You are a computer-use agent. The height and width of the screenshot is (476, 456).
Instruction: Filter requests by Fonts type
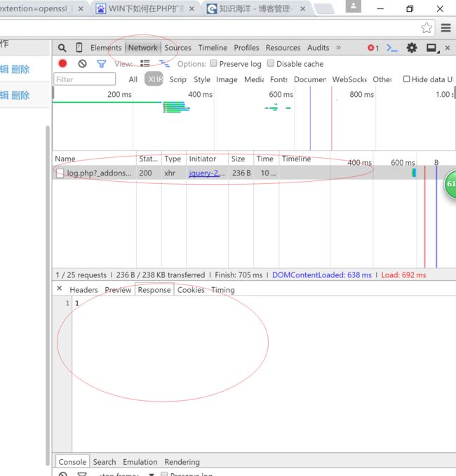pyautogui.click(x=279, y=79)
